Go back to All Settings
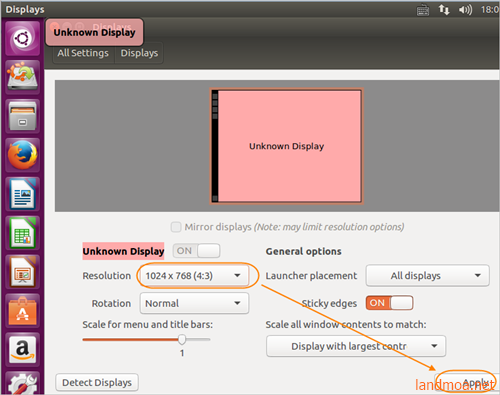Image resolution: width=500 pixels, height=395 pixels. click(x=83, y=53)
